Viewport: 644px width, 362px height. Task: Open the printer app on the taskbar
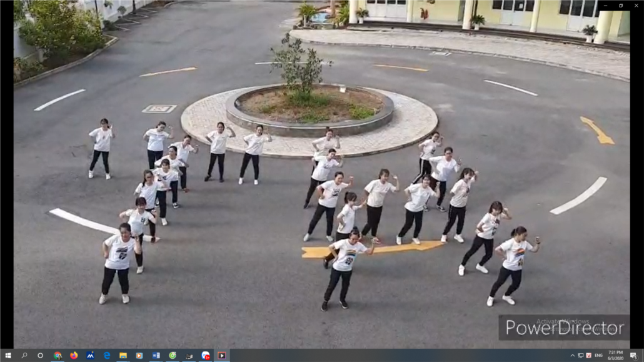coord(189,355)
